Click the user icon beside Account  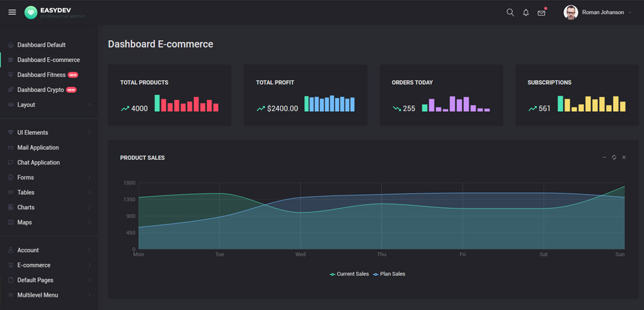click(11, 250)
